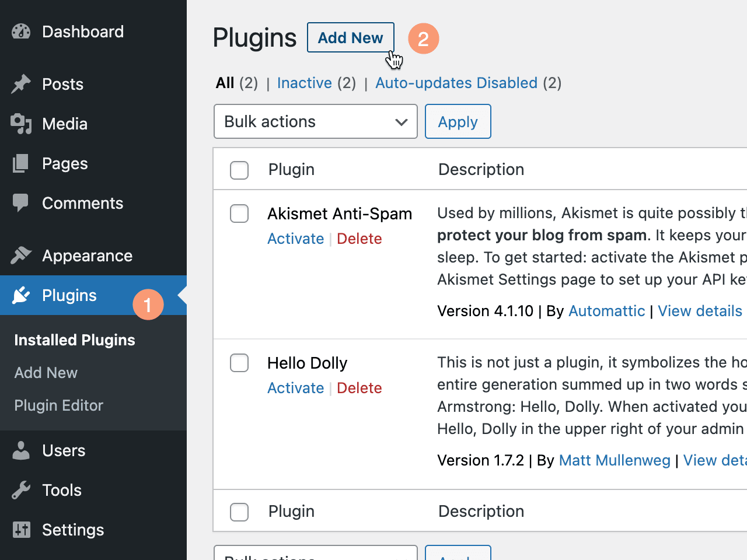Image resolution: width=747 pixels, height=560 pixels.
Task: Open the top Bulk actions dropdown
Action: 316,121
